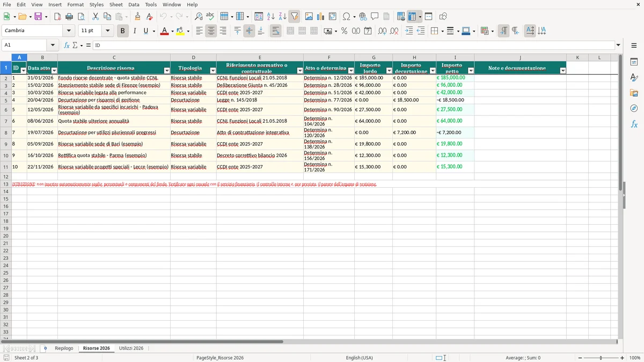
Task: Open the Font Name dropdown
Action: (x=69, y=31)
